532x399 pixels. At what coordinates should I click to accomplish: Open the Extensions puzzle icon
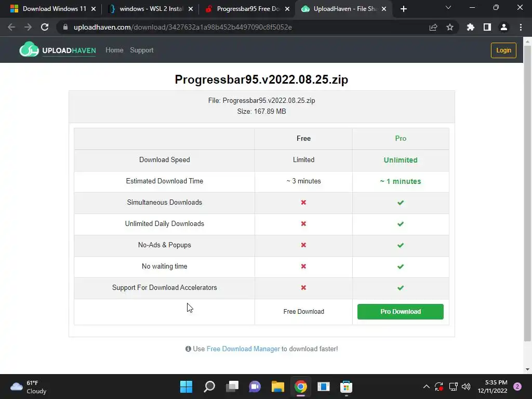coord(471,27)
